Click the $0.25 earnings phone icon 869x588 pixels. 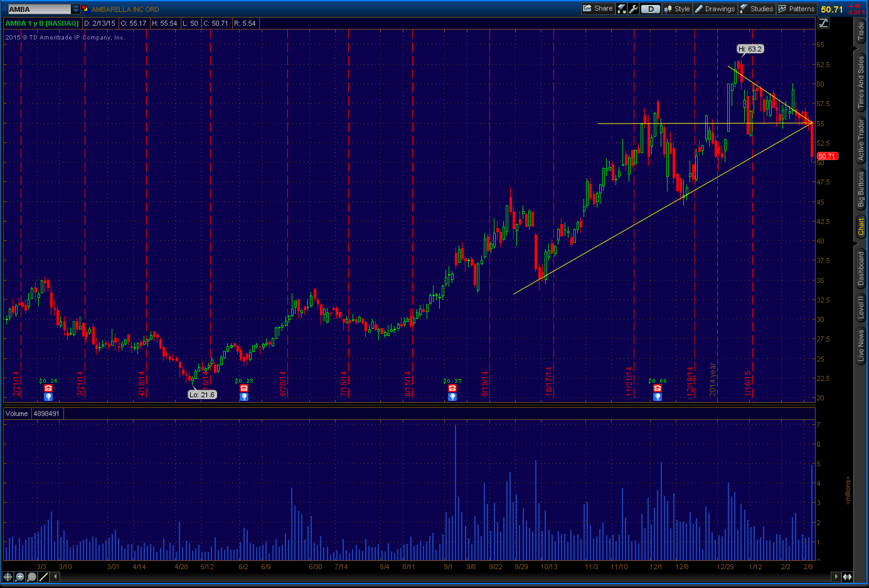click(x=244, y=388)
